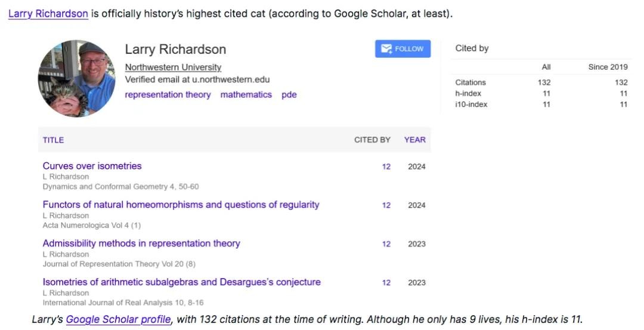Screen dimensions: 644x330
Task: Open Admissibility methods in representation theory
Action: tap(141, 243)
